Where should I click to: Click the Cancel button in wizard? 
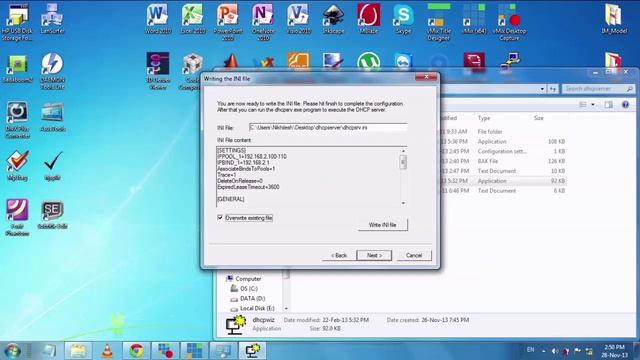[x=414, y=256]
